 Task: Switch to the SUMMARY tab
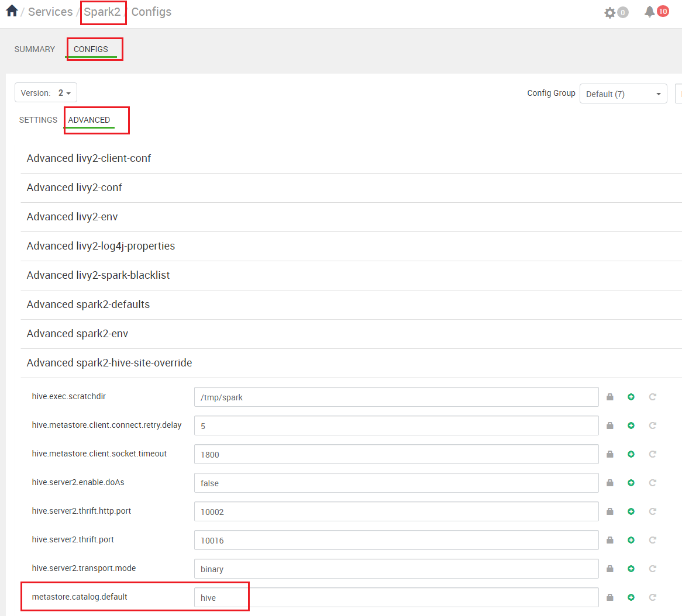[35, 49]
